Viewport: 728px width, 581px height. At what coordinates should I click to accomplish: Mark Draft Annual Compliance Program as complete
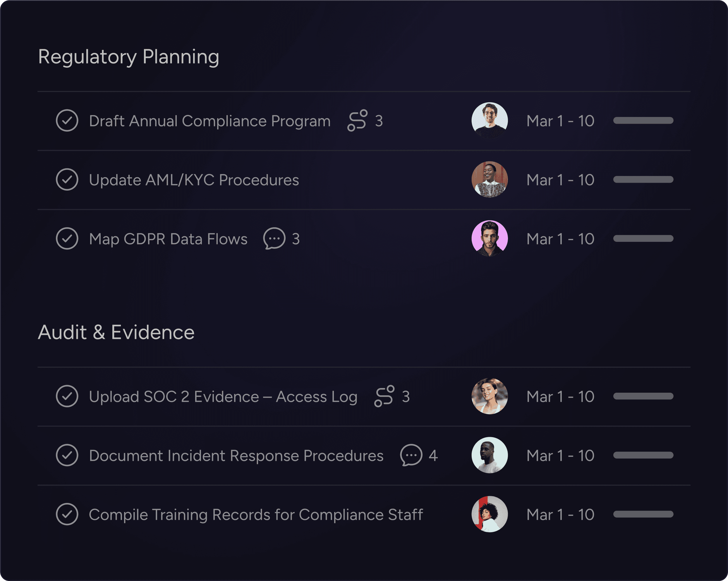tap(68, 121)
